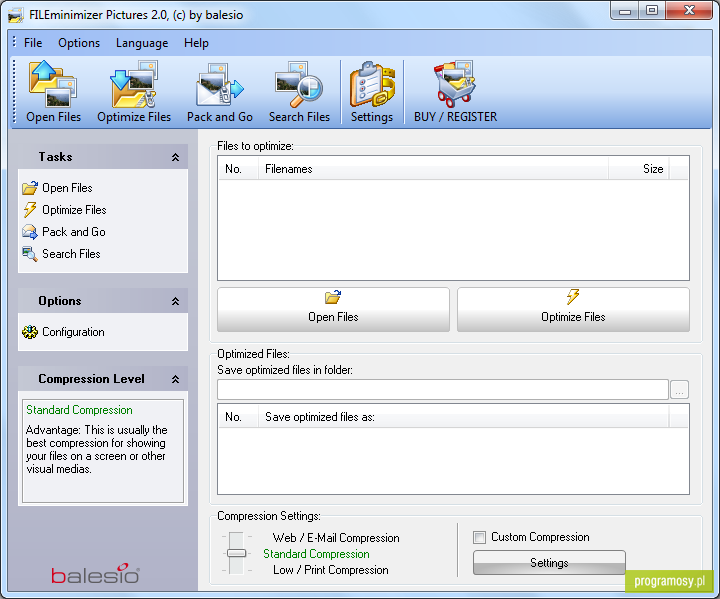Click the Optimize Files lightning icon in Tasks
This screenshot has height=599, width=720.
point(30,209)
